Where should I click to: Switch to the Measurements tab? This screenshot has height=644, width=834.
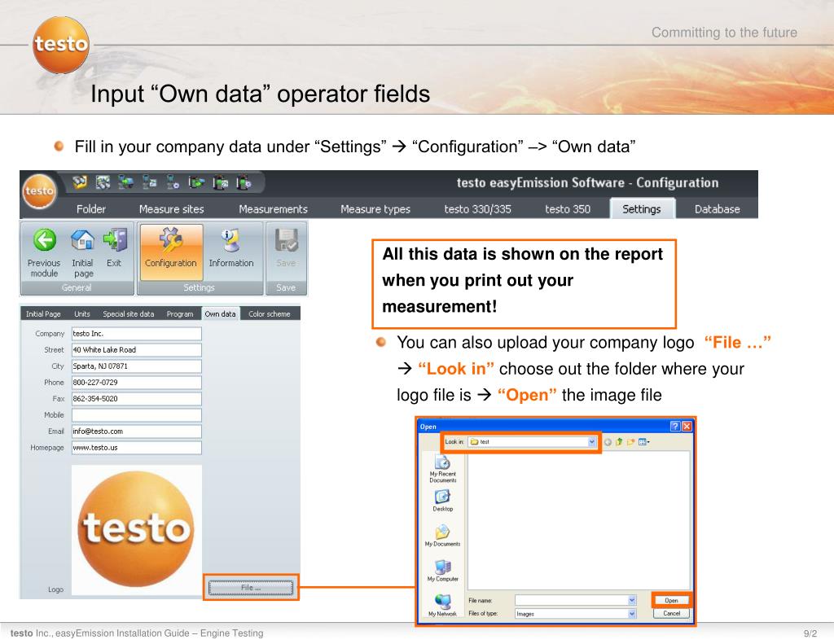point(273,209)
